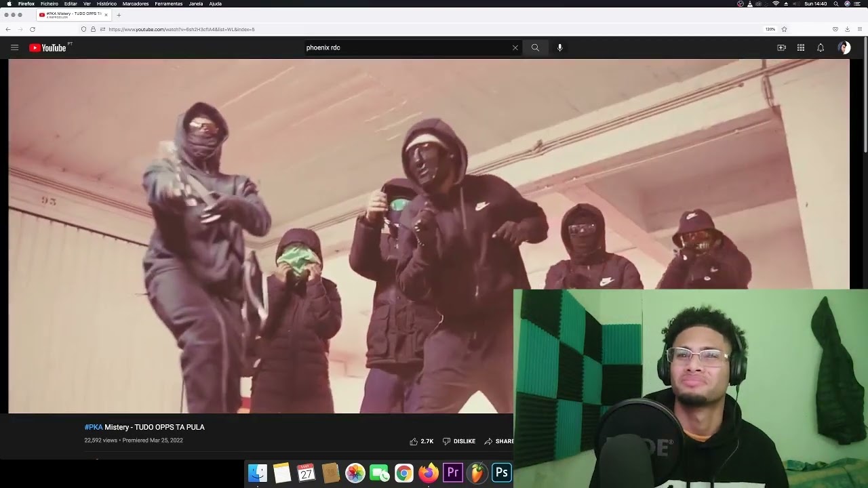The image size is (868, 488).
Task: Open the YouTube account avatar menu
Action: click(844, 47)
